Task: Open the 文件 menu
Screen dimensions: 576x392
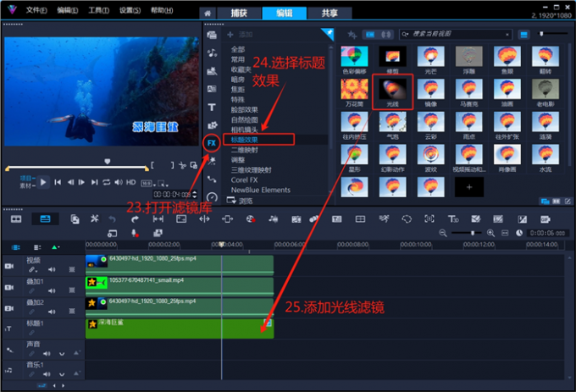Action: (36, 10)
